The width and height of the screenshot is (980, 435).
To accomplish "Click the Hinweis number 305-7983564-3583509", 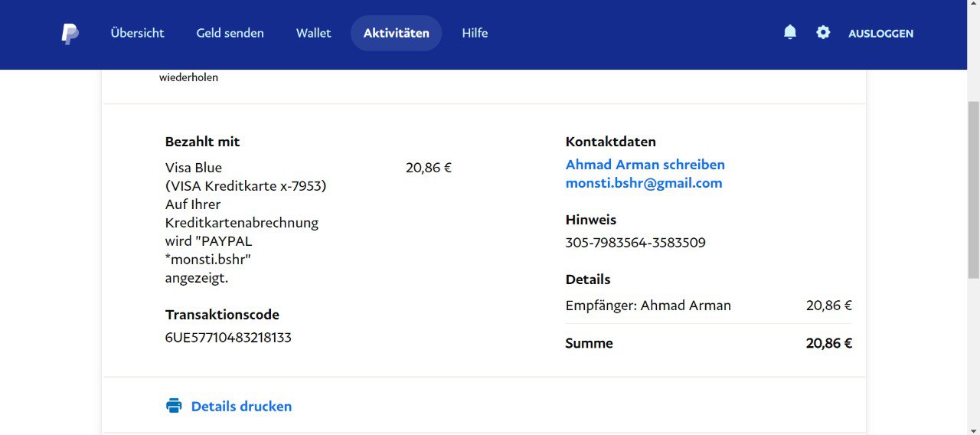I will [x=635, y=243].
